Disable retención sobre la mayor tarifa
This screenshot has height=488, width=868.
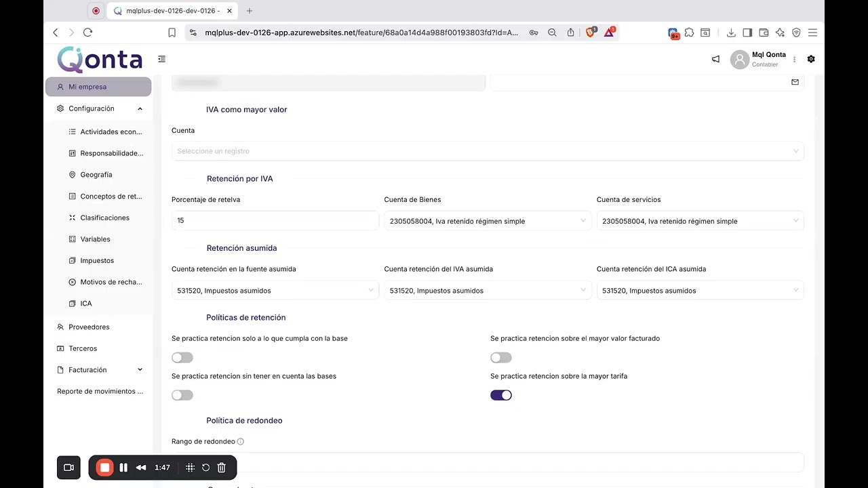pos(501,395)
